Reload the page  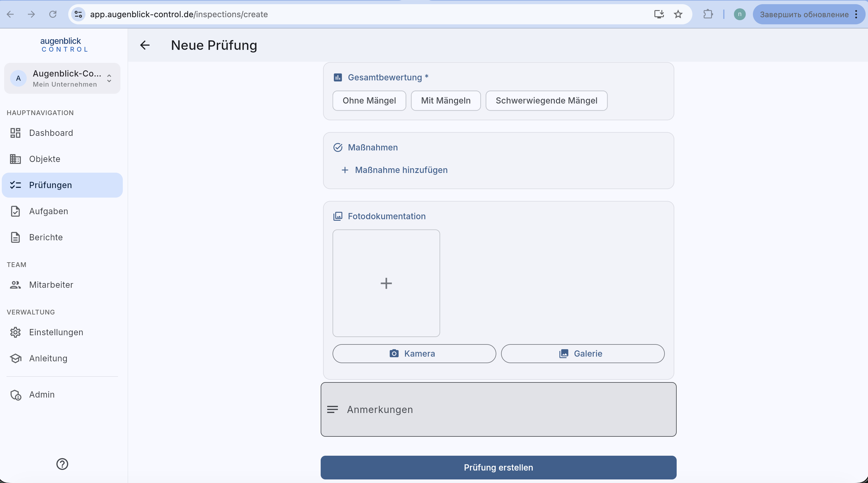point(53,14)
